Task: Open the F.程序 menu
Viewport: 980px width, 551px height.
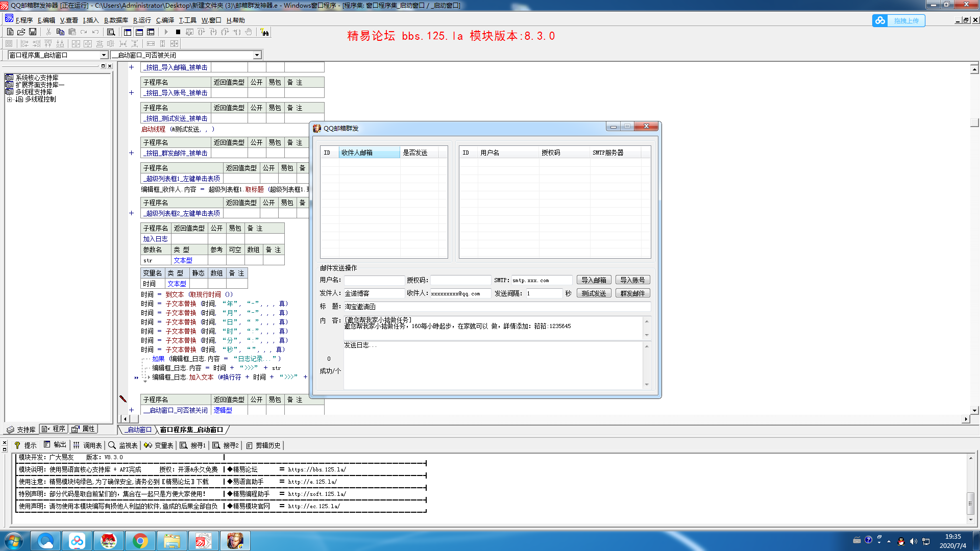Action: [24, 20]
